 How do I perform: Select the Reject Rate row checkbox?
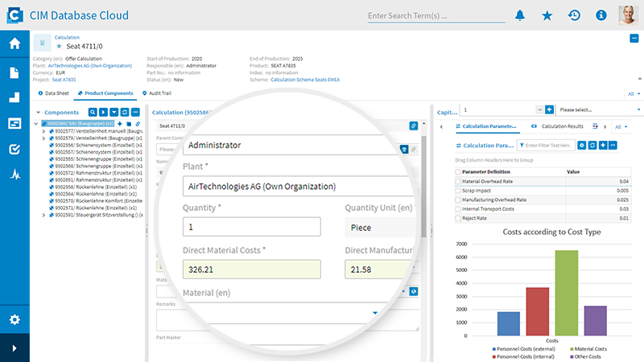(459, 218)
